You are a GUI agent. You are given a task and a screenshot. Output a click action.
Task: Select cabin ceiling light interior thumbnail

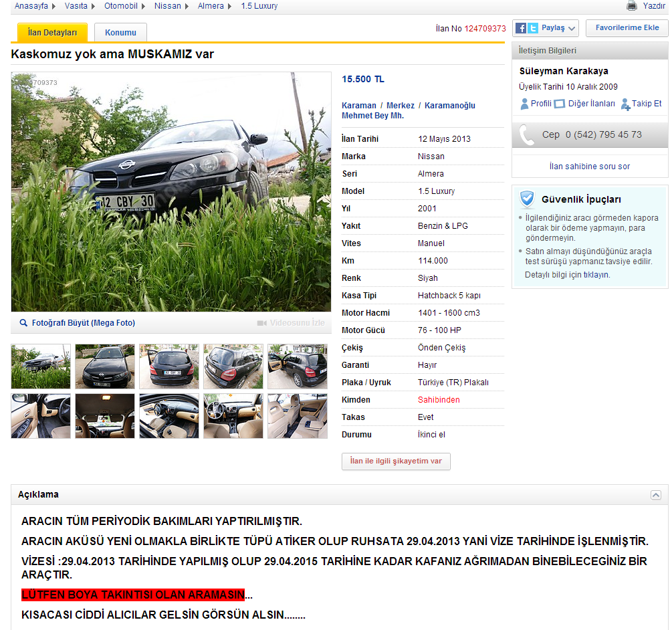click(x=105, y=416)
